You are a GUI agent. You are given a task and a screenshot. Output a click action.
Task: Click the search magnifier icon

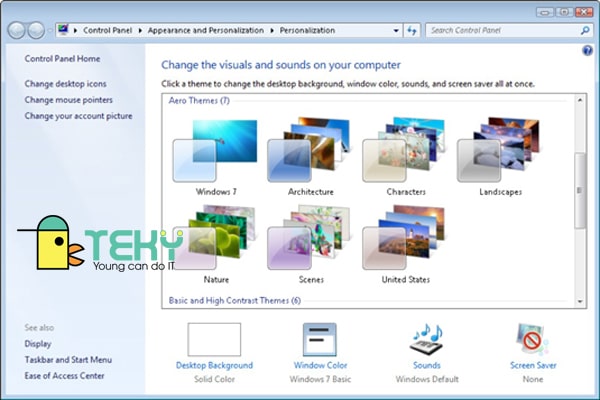[x=585, y=30]
